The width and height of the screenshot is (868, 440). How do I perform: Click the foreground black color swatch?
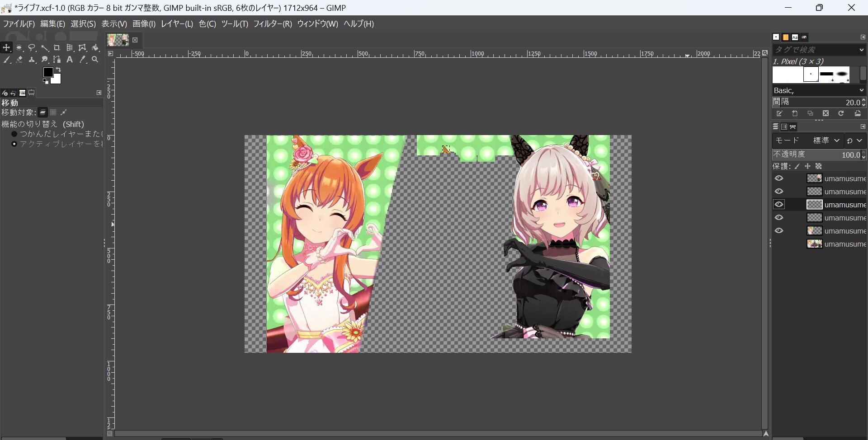[x=48, y=72]
